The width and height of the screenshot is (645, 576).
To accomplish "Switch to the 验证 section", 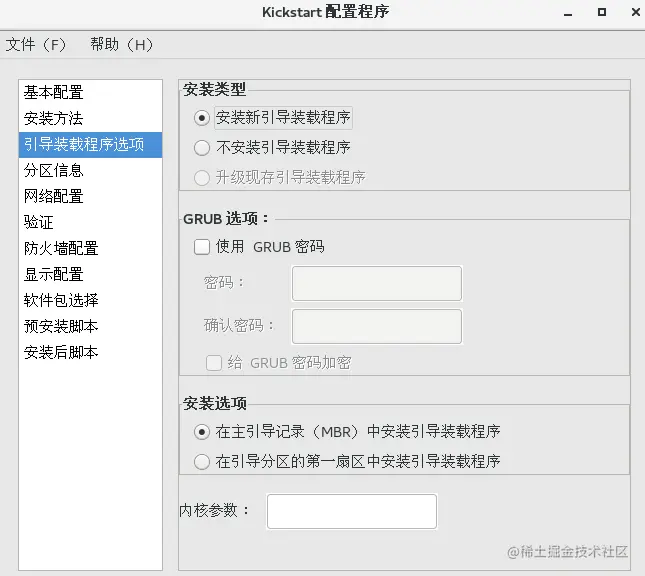I will pos(90,222).
